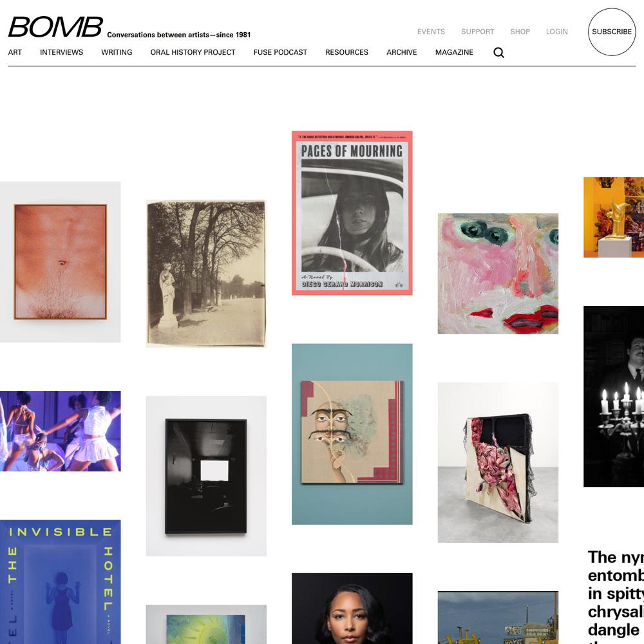Open the Interviews section
644x644 pixels.
click(62, 52)
